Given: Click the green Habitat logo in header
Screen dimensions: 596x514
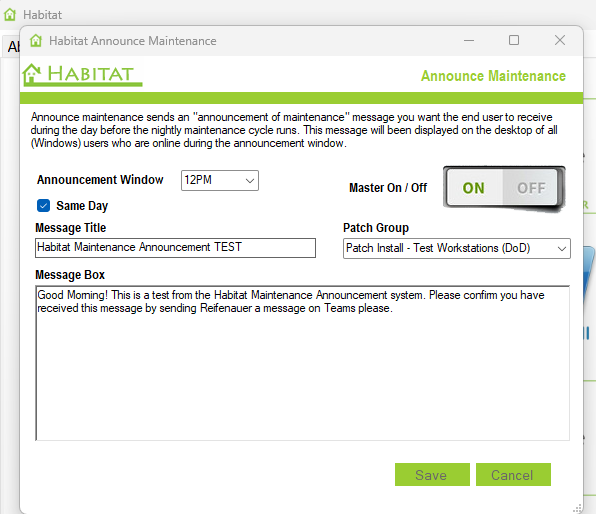Looking at the screenshot, I should pos(82,75).
